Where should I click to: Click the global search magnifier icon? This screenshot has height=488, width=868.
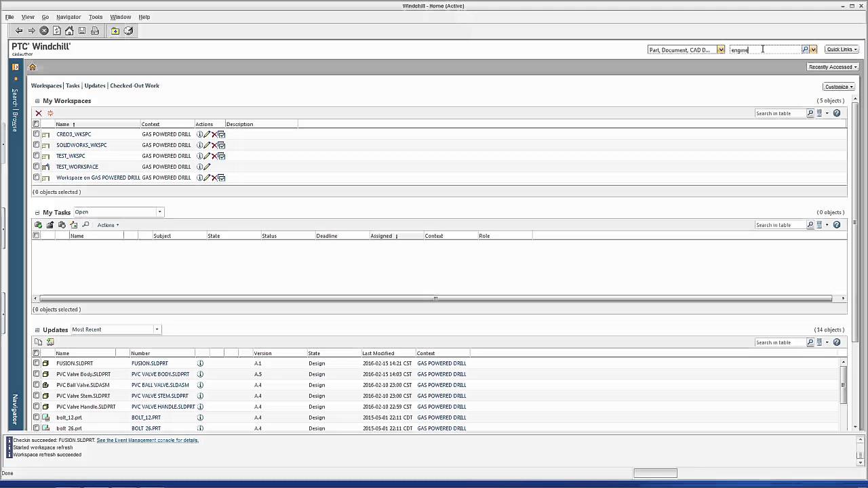point(805,49)
